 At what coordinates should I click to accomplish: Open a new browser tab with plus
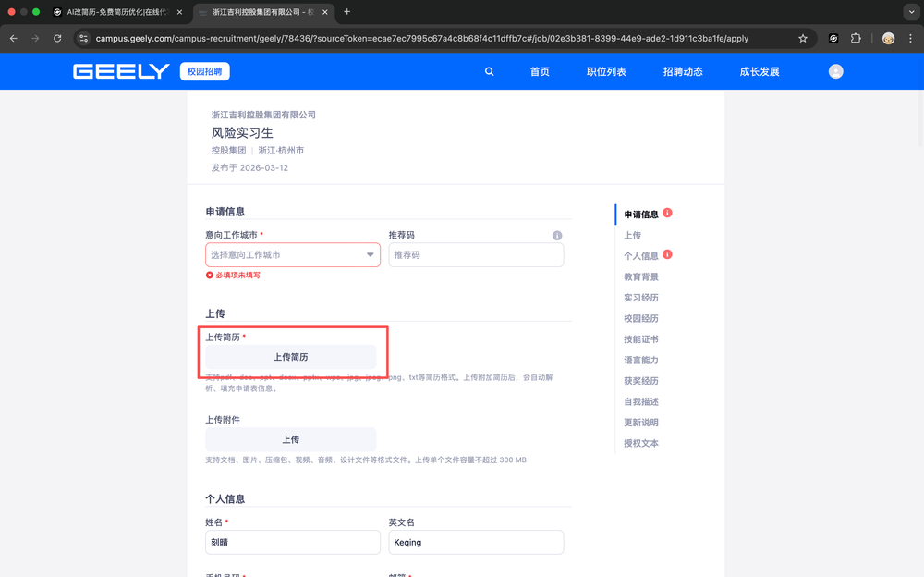(x=347, y=12)
